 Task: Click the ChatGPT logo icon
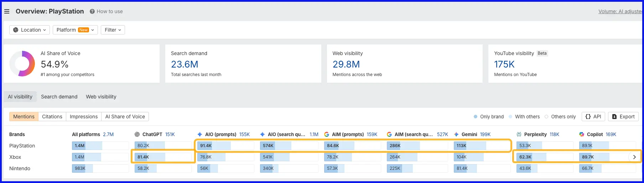click(x=137, y=134)
